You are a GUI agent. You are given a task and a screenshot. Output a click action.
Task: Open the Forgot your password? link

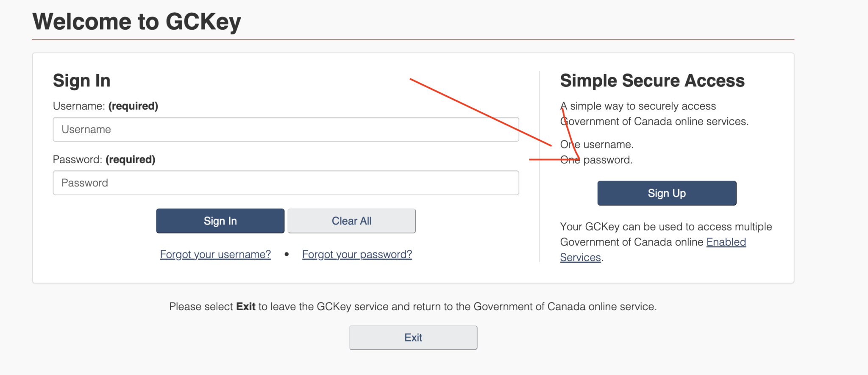pos(356,254)
